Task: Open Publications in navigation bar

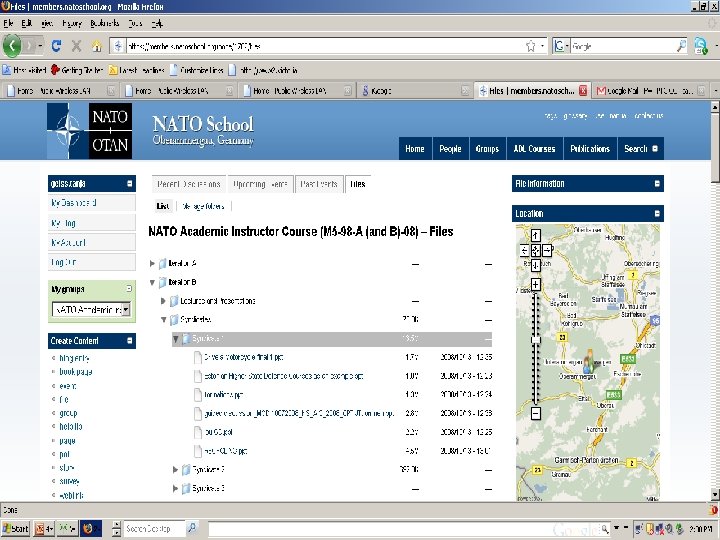Action: click(x=590, y=149)
